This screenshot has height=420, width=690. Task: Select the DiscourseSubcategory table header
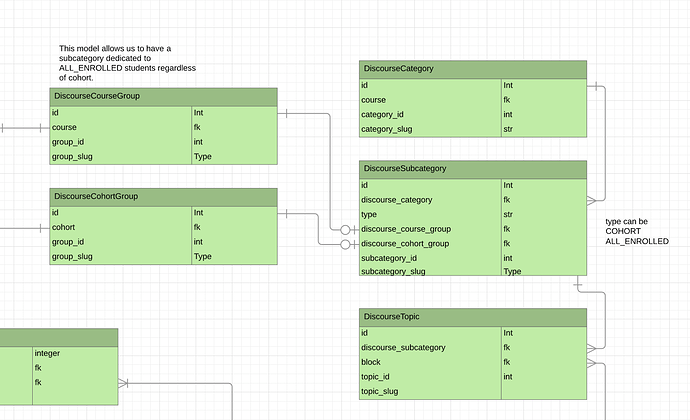[x=473, y=169]
